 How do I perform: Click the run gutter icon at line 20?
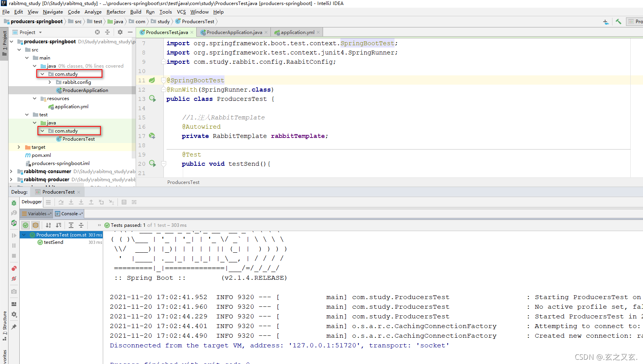153,164
